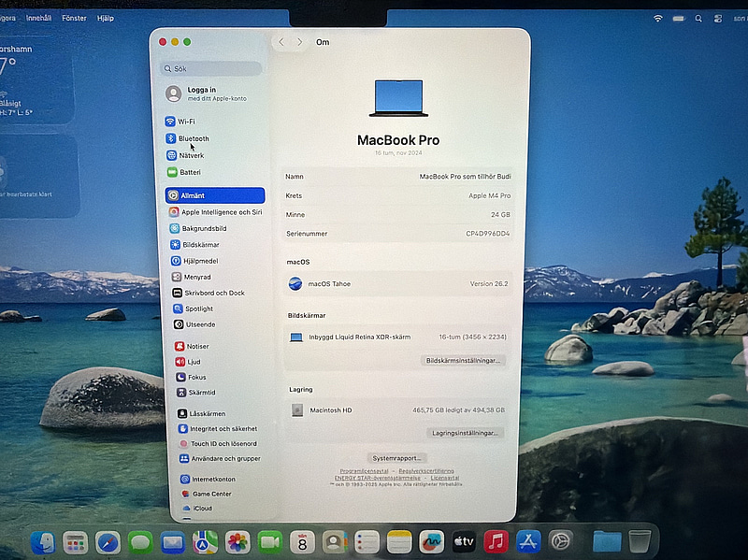Image resolution: width=748 pixels, height=560 pixels.
Task: Open the Hjälp menu
Action: (106, 18)
